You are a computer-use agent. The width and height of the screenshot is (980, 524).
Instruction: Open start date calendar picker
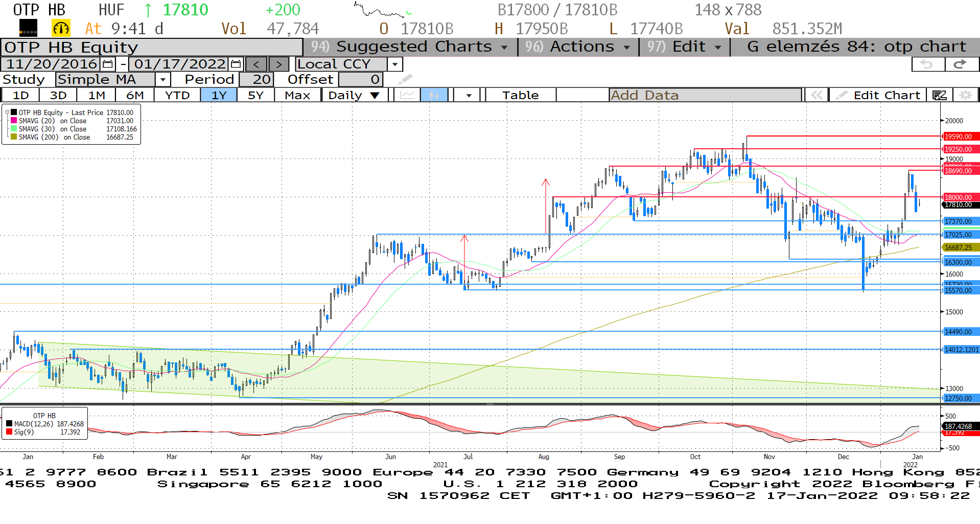point(108,64)
